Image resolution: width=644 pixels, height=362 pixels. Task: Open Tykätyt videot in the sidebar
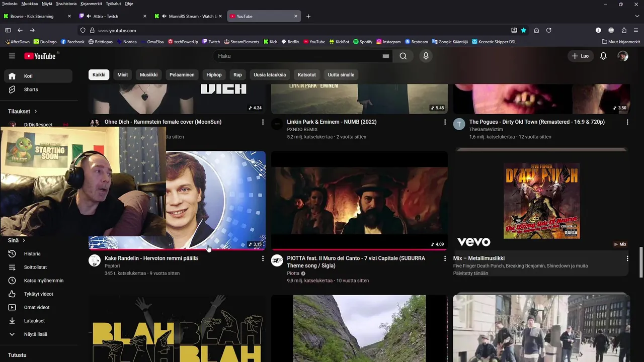click(38, 294)
